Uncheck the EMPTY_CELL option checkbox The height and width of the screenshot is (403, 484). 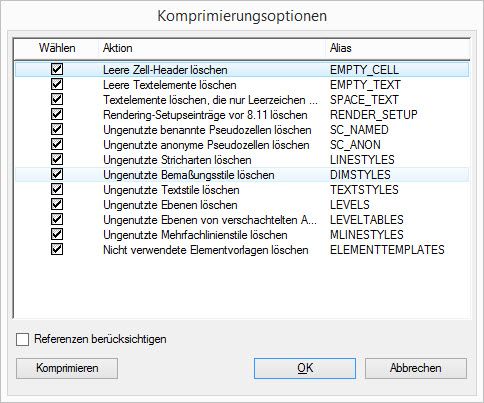coord(57,69)
